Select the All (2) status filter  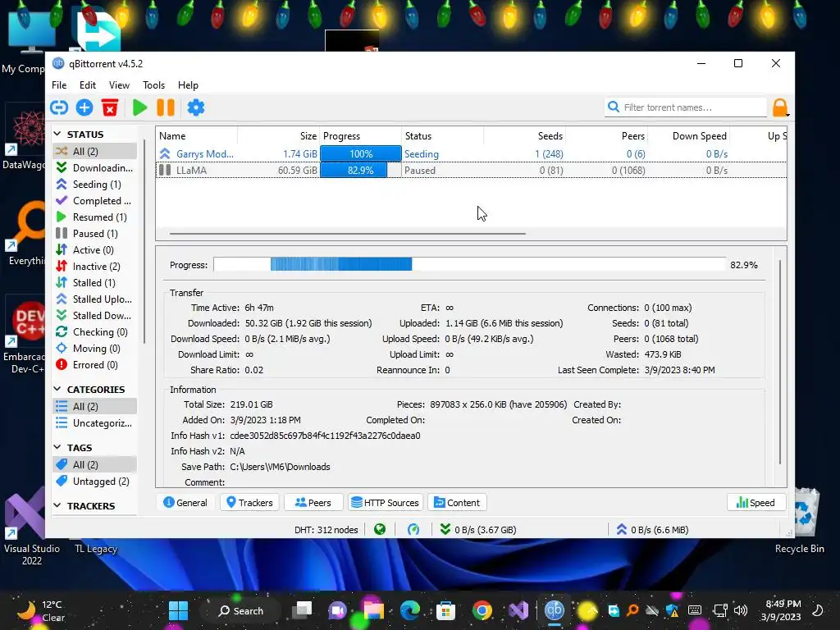pyautogui.click(x=95, y=151)
